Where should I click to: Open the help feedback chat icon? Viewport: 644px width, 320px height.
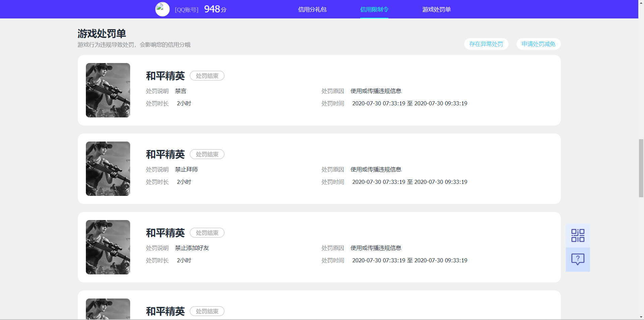point(578,260)
